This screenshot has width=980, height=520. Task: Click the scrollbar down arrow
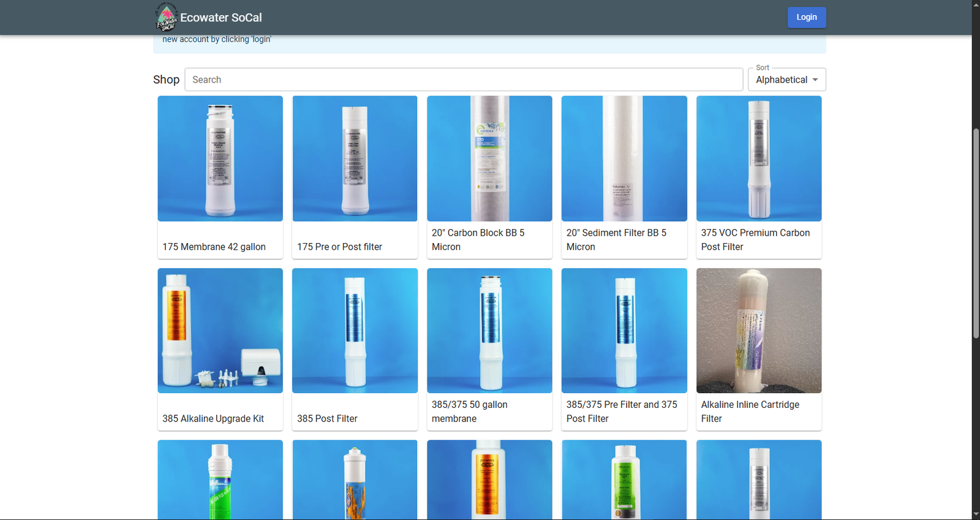pyautogui.click(x=976, y=514)
